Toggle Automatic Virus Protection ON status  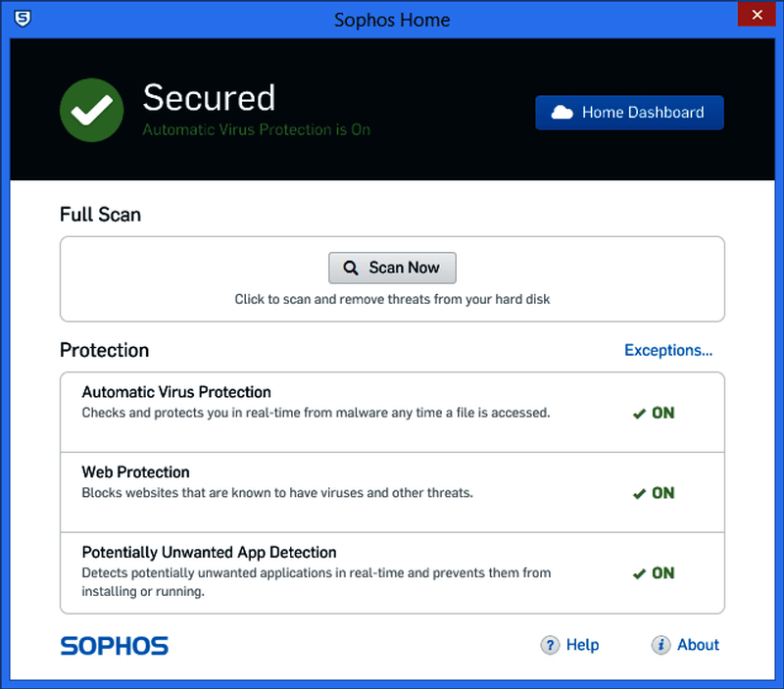point(654,413)
